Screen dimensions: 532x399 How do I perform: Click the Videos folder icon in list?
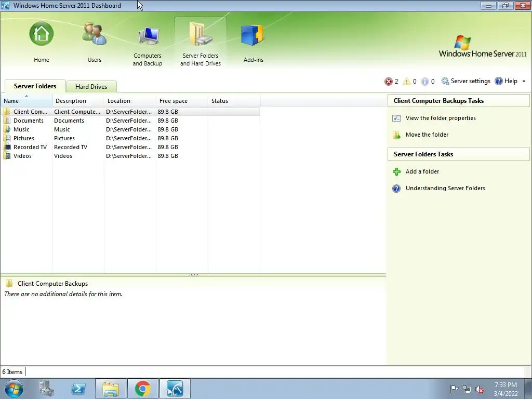pyautogui.click(x=7, y=156)
